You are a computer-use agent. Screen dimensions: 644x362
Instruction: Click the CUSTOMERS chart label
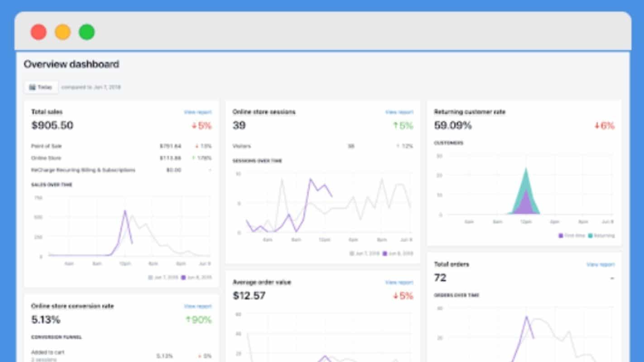coord(448,143)
